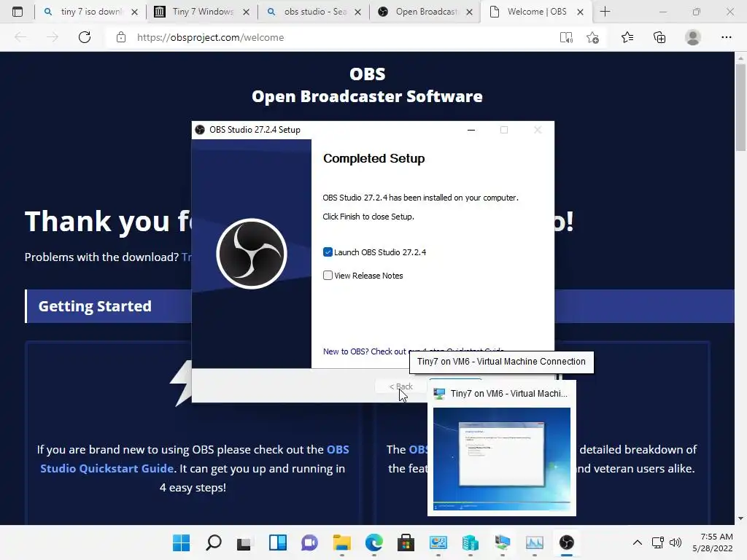Open the Favorites list icon
Viewport: 747px width, 560px height.
point(627,37)
